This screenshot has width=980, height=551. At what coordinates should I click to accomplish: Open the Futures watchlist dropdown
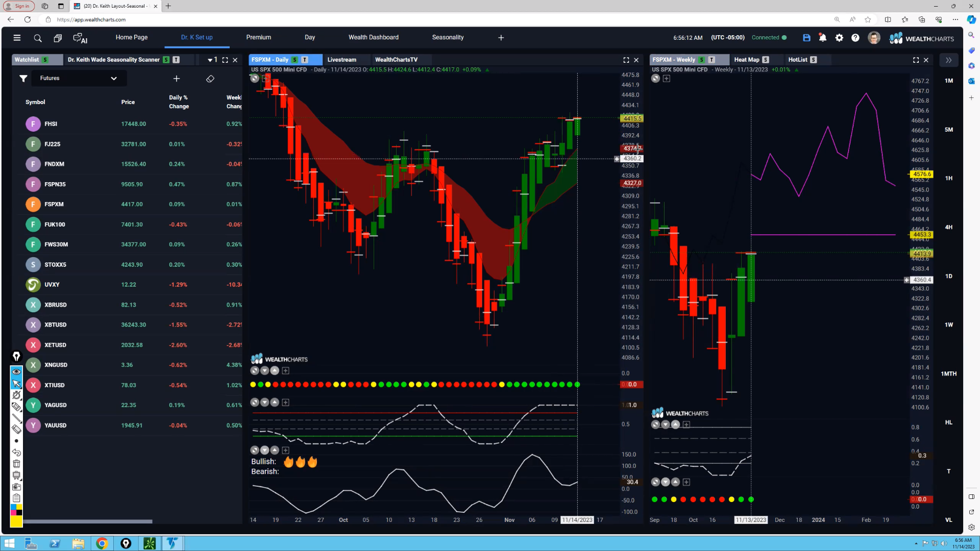pos(79,78)
